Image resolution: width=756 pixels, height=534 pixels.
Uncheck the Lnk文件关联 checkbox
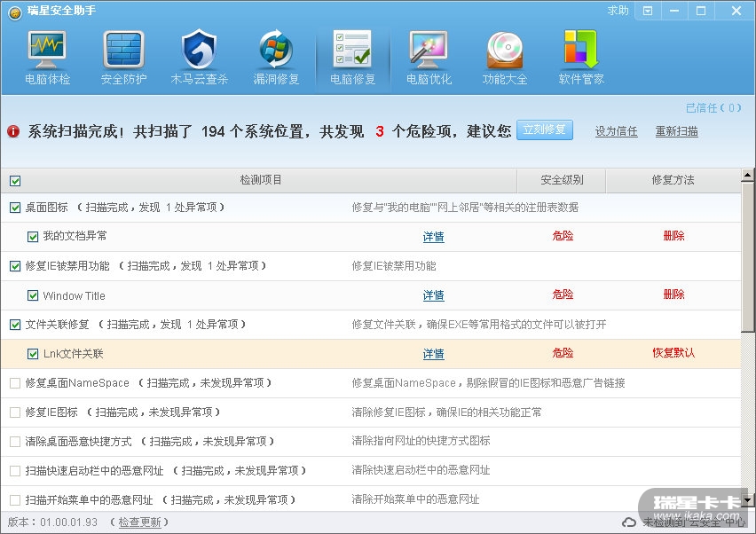(33, 354)
